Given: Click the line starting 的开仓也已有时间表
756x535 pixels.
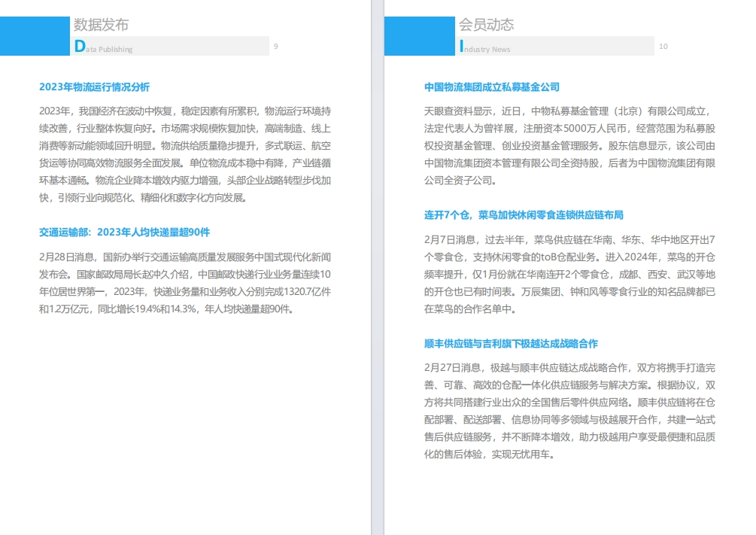Looking at the screenshot, I should tap(570, 292).
